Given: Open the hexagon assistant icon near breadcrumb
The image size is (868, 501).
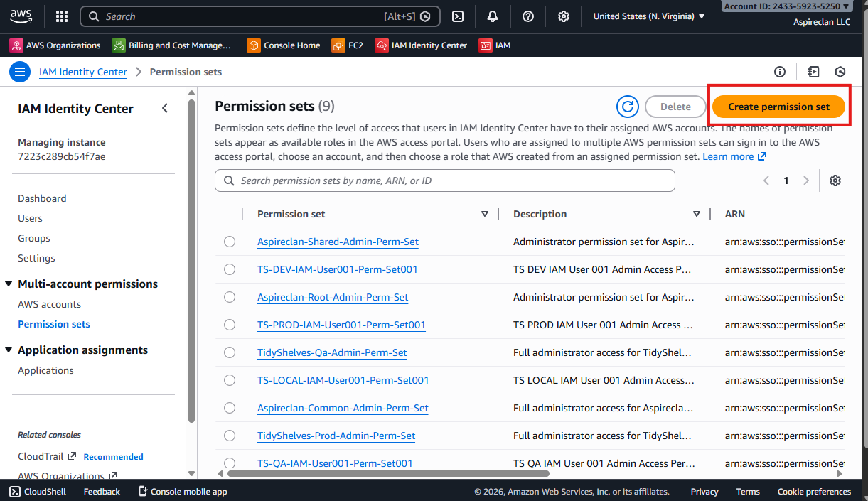Looking at the screenshot, I should 840,72.
